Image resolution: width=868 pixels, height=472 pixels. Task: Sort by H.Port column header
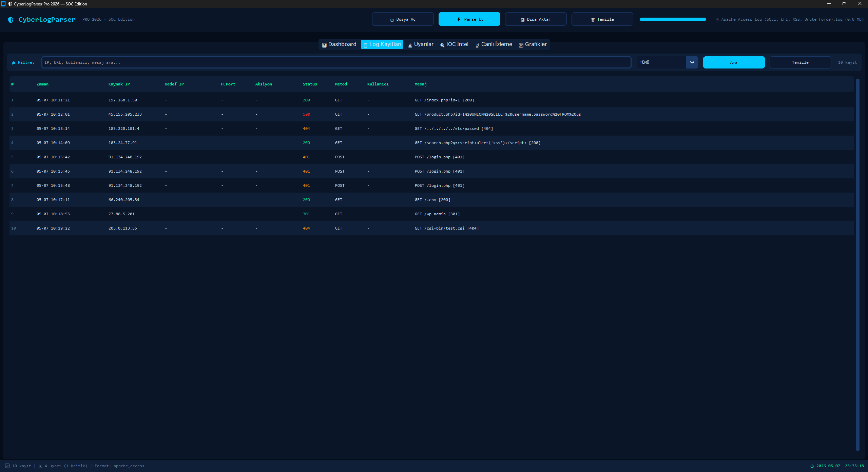pos(228,84)
